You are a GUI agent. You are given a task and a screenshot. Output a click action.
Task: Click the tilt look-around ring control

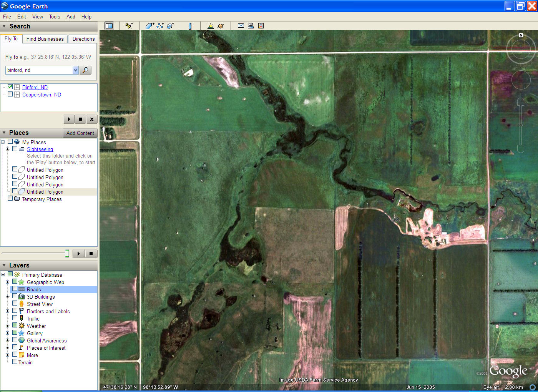[x=521, y=49]
